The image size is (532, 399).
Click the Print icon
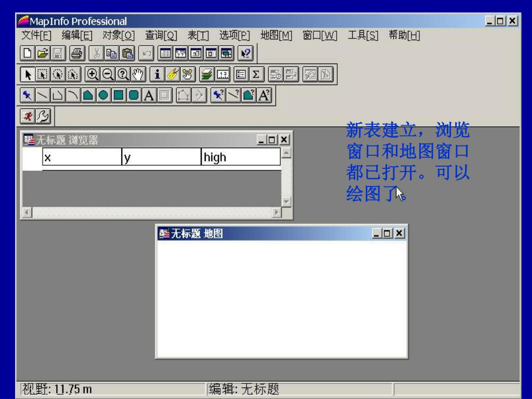point(77,54)
